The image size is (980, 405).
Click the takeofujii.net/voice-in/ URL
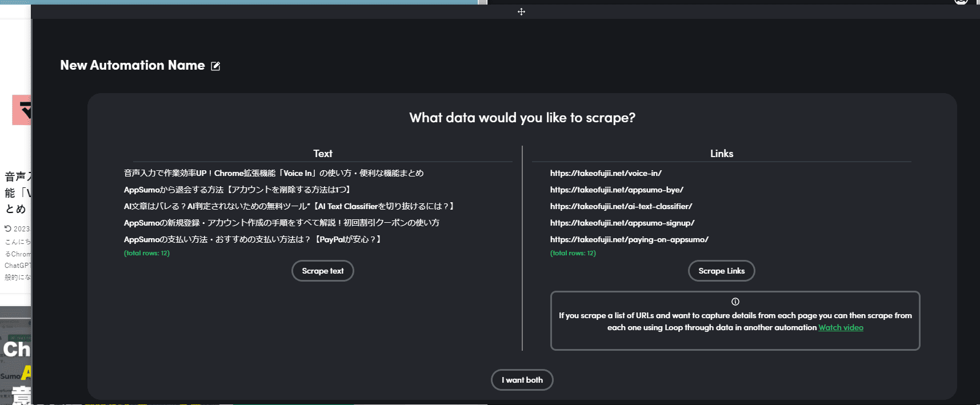(x=606, y=173)
